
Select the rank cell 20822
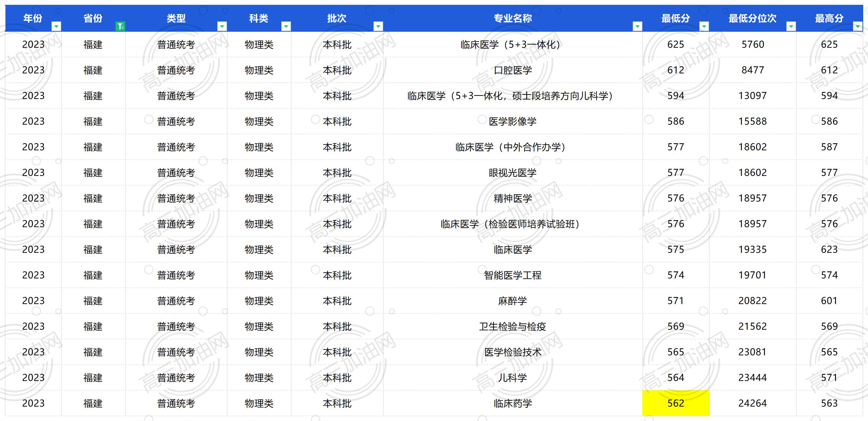(753, 301)
